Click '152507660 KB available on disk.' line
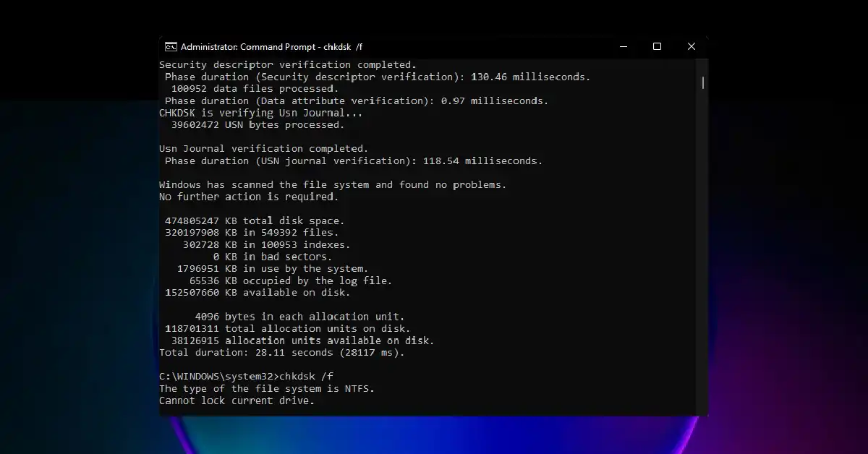Image resolution: width=868 pixels, height=454 pixels. click(x=258, y=293)
